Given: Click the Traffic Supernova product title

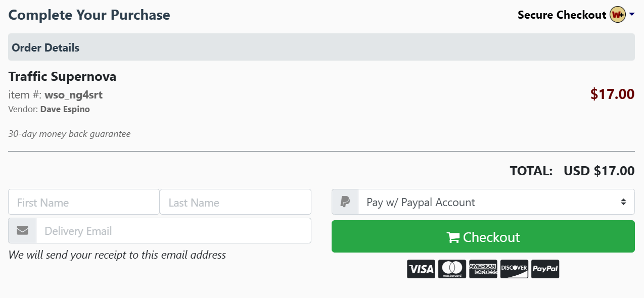Looking at the screenshot, I should pyautogui.click(x=62, y=76).
